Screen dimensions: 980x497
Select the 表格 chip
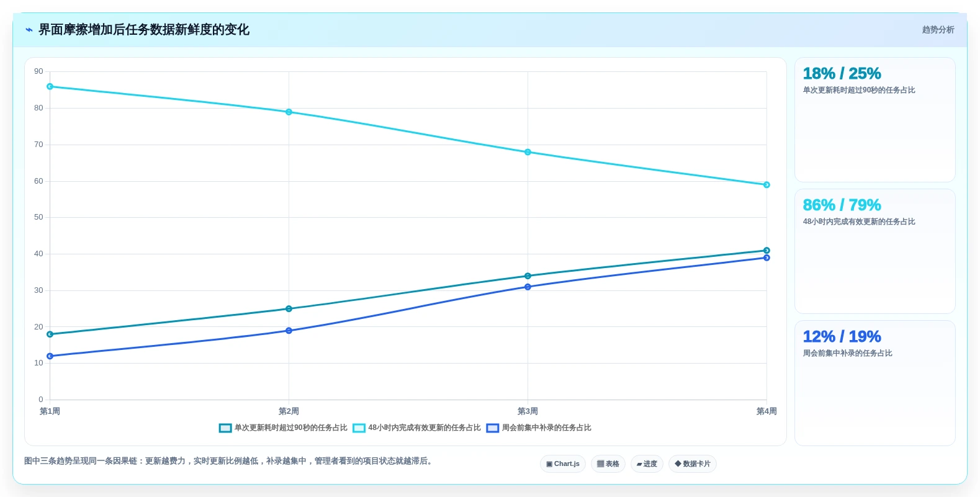[608, 464]
